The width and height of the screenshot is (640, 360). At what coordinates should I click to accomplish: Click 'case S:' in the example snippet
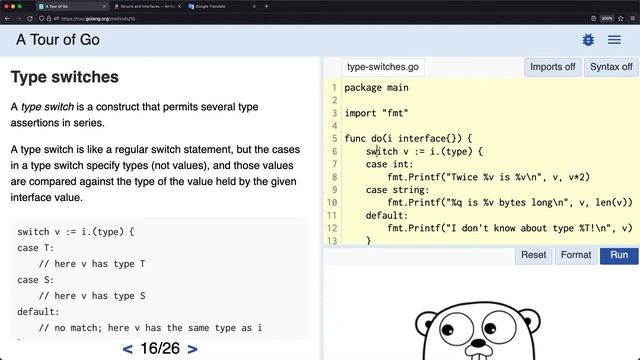pos(36,280)
